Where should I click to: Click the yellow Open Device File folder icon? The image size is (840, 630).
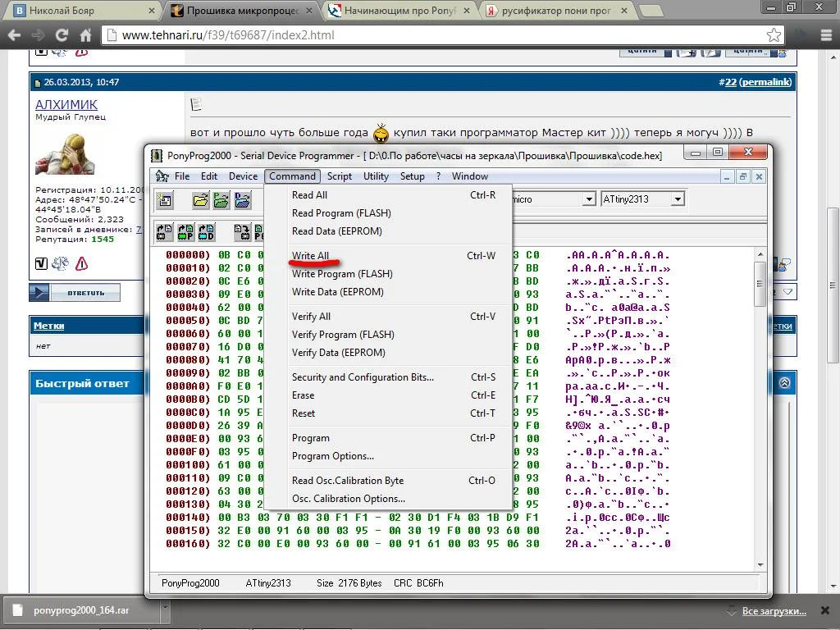200,200
